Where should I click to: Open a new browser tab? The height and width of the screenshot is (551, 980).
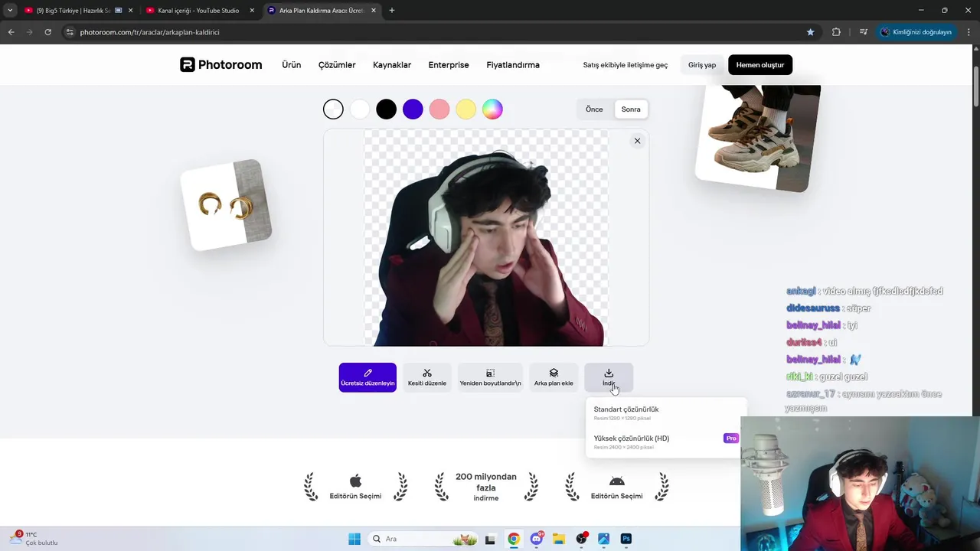coord(392,11)
